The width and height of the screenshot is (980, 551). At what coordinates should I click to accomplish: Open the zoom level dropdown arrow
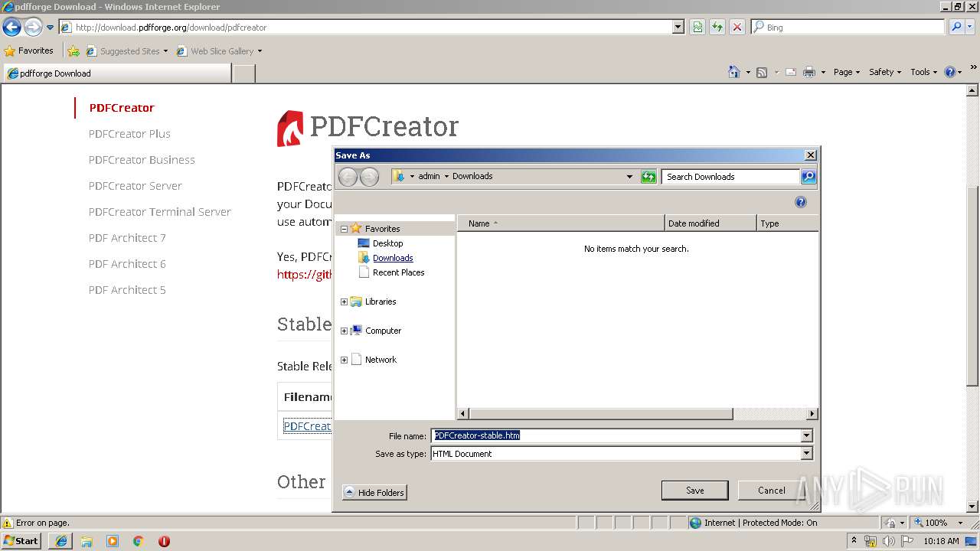pyautogui.click(x=961, y=523)
